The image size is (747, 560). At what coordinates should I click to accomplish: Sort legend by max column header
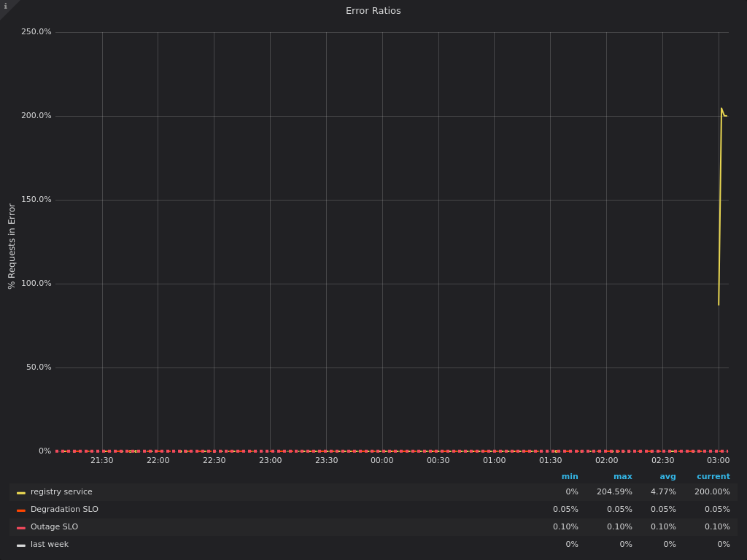(x=622, y=477)
